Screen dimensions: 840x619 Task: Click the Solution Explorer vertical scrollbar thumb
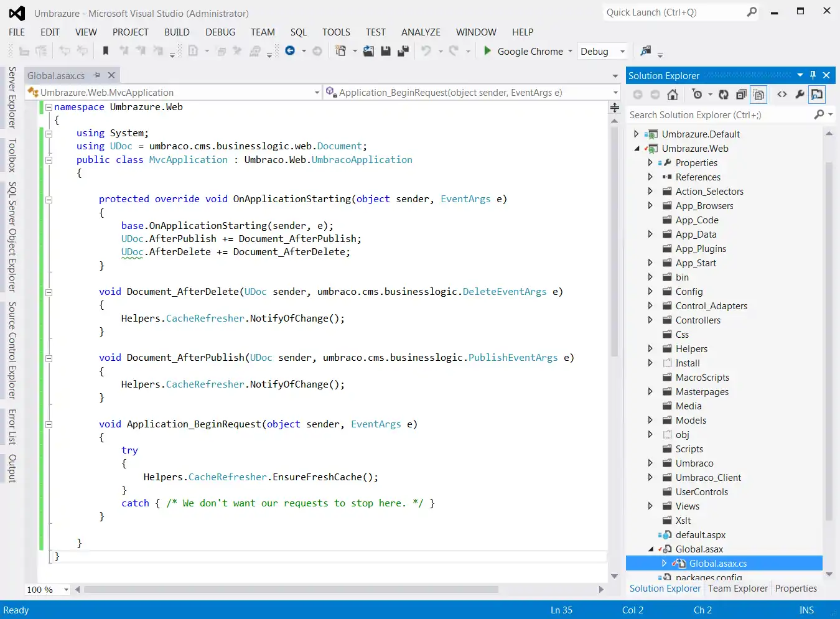click(x=828, y=340)
